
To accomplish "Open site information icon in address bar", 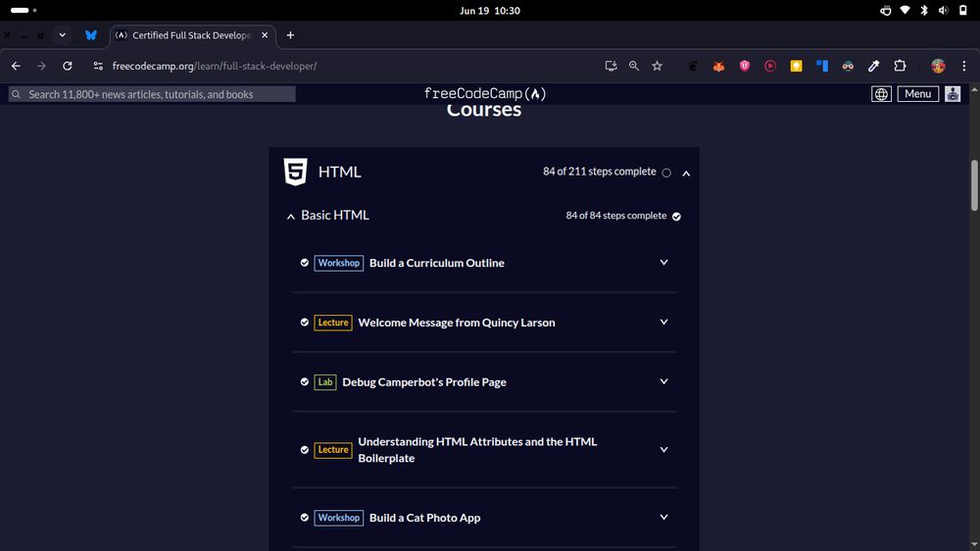I will 98,66.
